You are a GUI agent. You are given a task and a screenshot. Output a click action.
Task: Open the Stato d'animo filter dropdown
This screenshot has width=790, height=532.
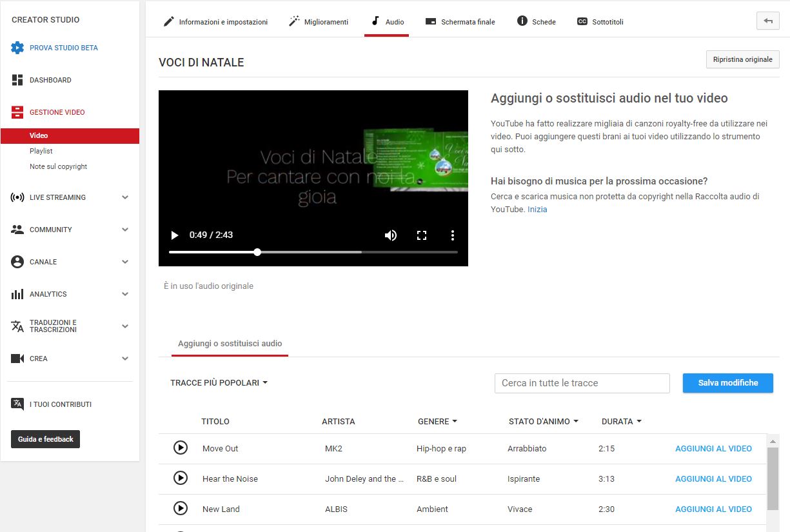pyautogui.click(x=544, y=422)
